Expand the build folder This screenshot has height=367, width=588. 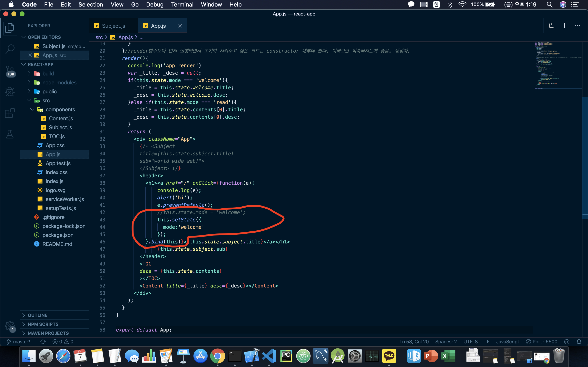point(48,74)
